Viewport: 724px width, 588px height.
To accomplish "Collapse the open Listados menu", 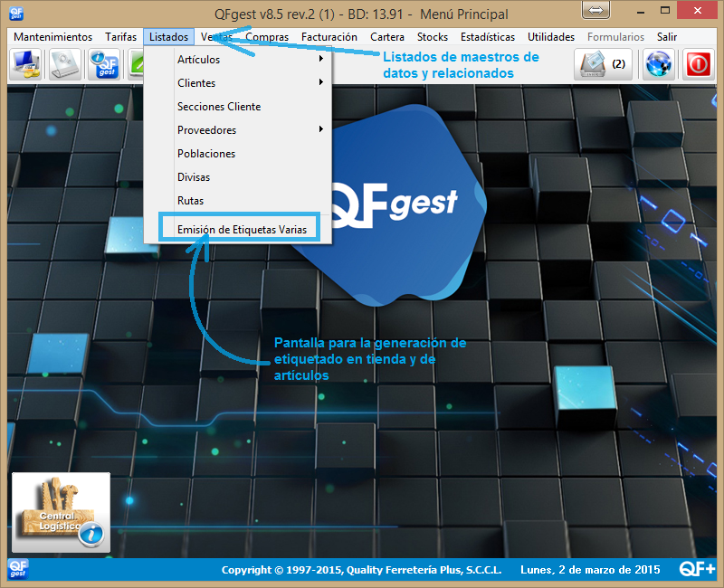I will (168, 37).
